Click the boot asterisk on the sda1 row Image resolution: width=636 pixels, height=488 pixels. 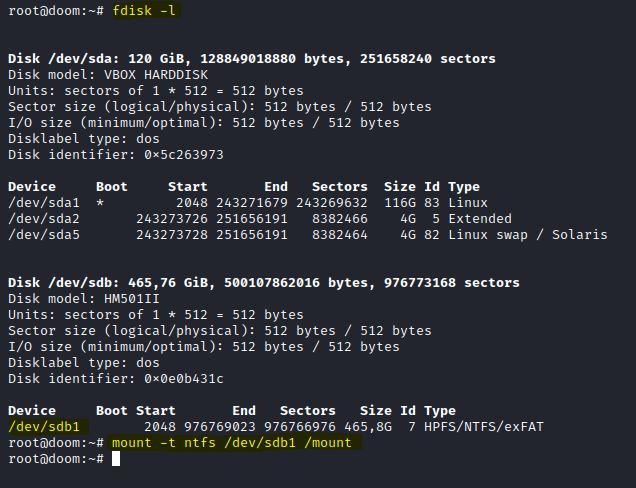[x=100, y=203]
